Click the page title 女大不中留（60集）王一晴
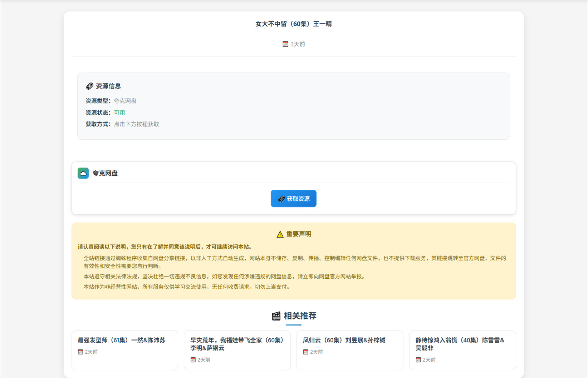The width and height of the screenshot is (588, 378). 294,24
